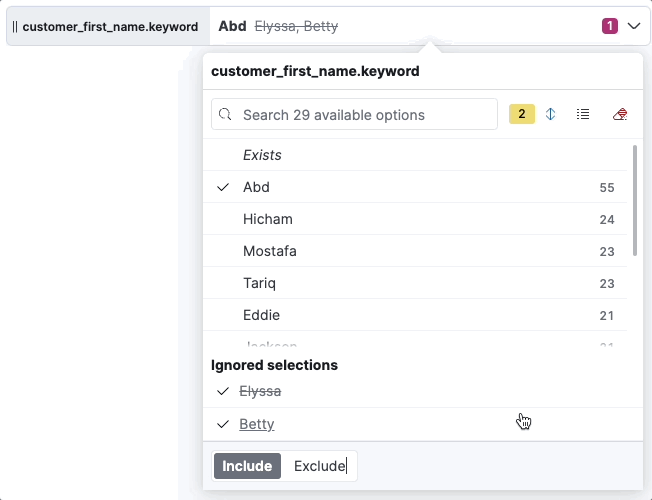Toggle show only selected options icon
652x500 pixels.
pyautogui.click(x=583, y=114)
